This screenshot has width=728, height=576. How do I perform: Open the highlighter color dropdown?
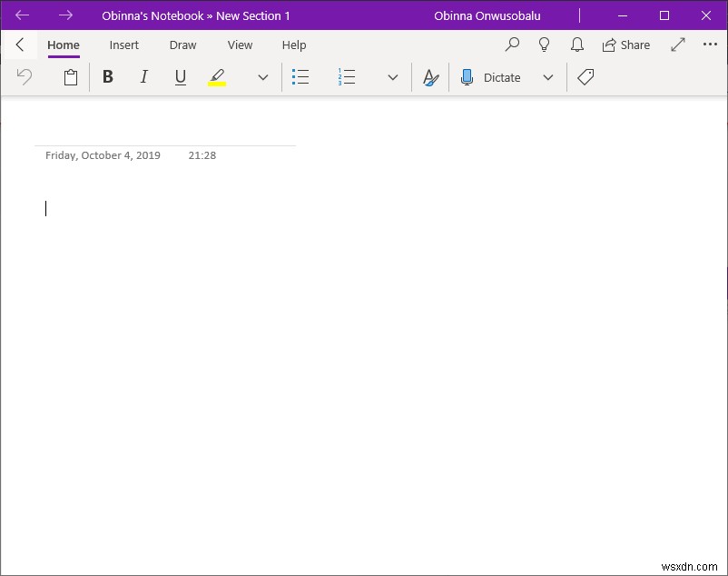pyautogui.click(x=262, y=77)
